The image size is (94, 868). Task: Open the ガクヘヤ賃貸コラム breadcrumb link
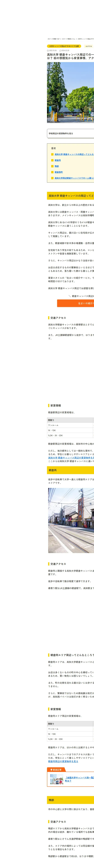(x=68, y=39)
